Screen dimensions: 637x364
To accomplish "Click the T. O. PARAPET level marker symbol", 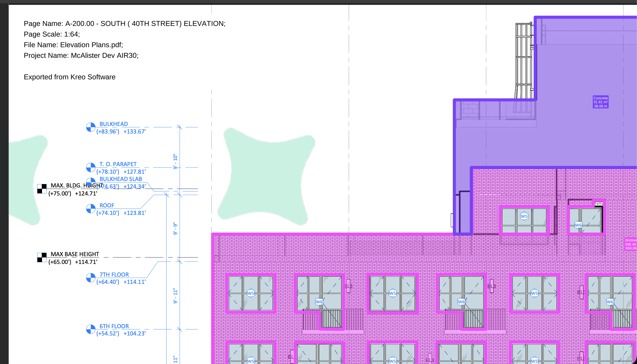I will (x=91, y=167).
